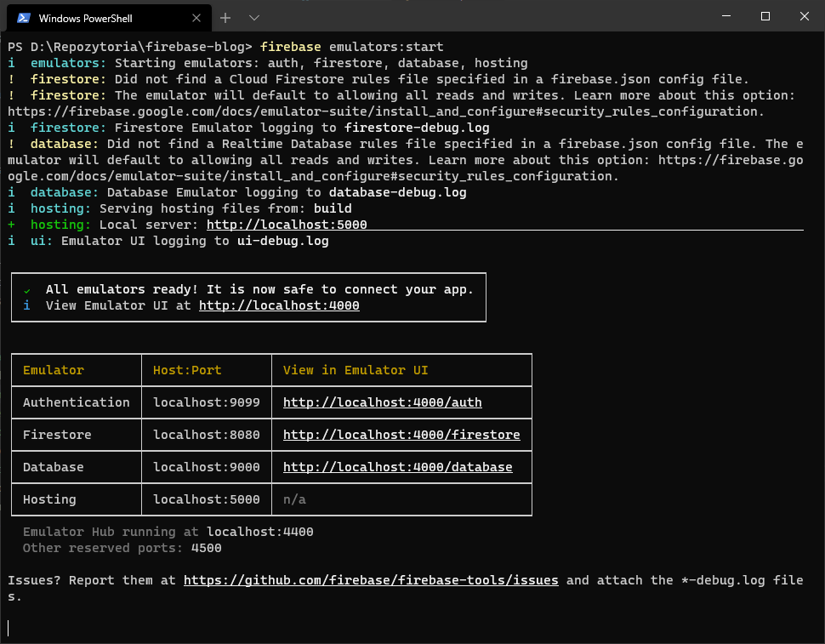Expand the new tab profile dropdown
825x644 pixels.
pos(254,18)
